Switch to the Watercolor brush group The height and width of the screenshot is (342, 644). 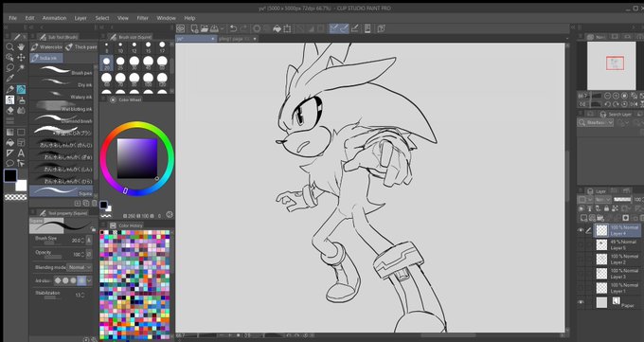click(46, 46)
